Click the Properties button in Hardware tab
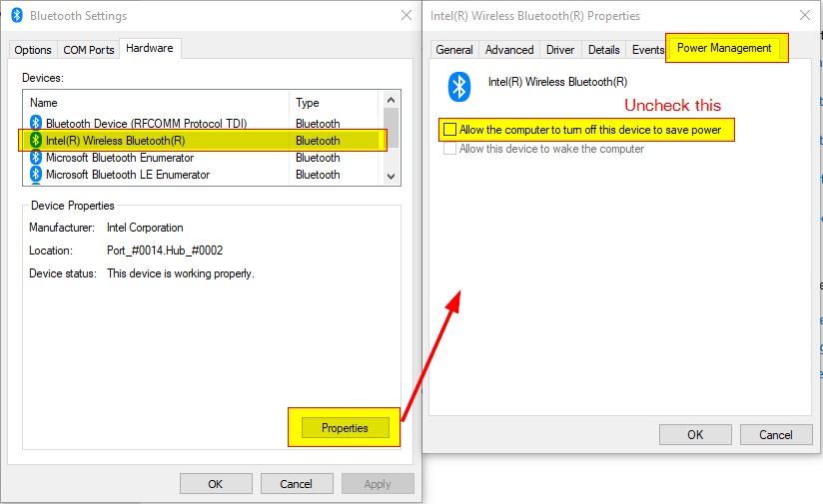The height and width of the screenshot is (504, 823). tap(345, 428)
